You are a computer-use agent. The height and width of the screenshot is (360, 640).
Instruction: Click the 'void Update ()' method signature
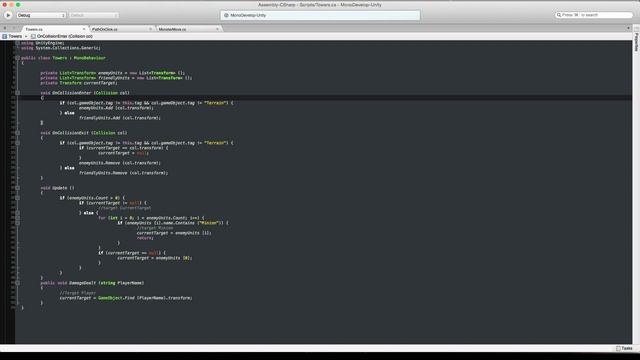tap(58, 188)
